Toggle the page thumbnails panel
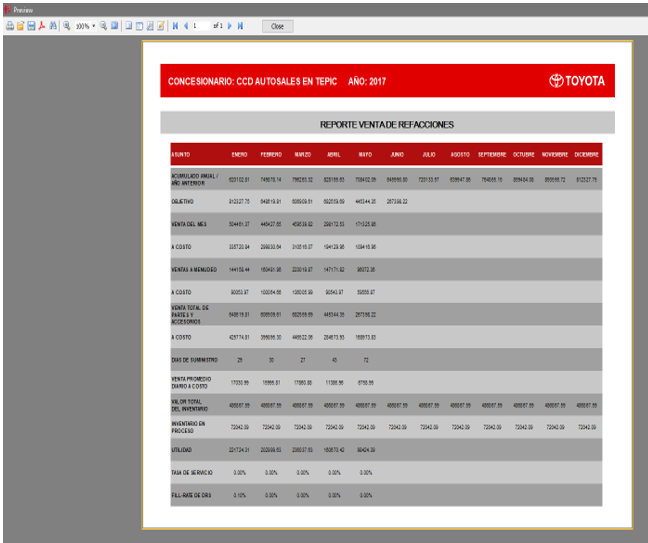The image size is (648, 543). (139, 26)
